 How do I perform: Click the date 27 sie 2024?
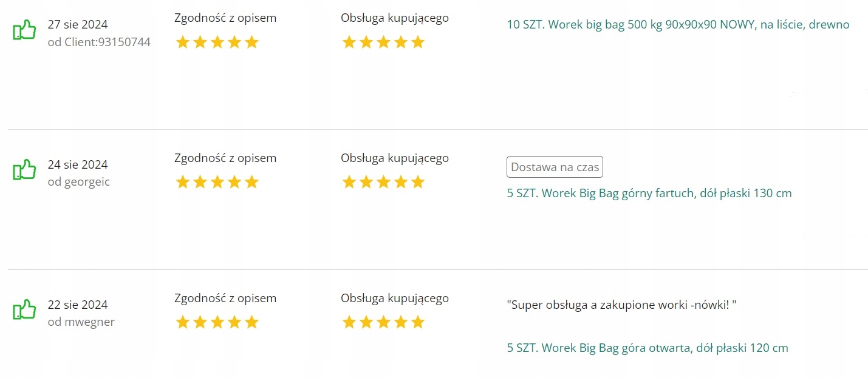[x=78, y=25]
